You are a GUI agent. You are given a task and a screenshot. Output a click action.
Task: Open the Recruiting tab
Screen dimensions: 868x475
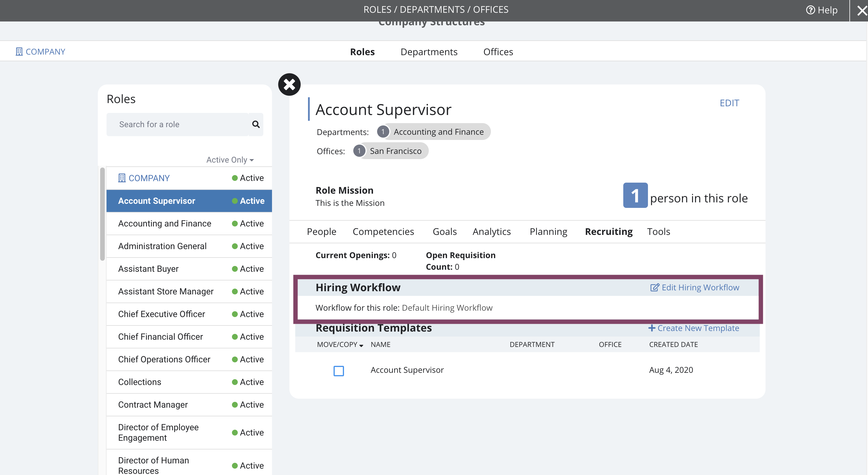(608, 232)
